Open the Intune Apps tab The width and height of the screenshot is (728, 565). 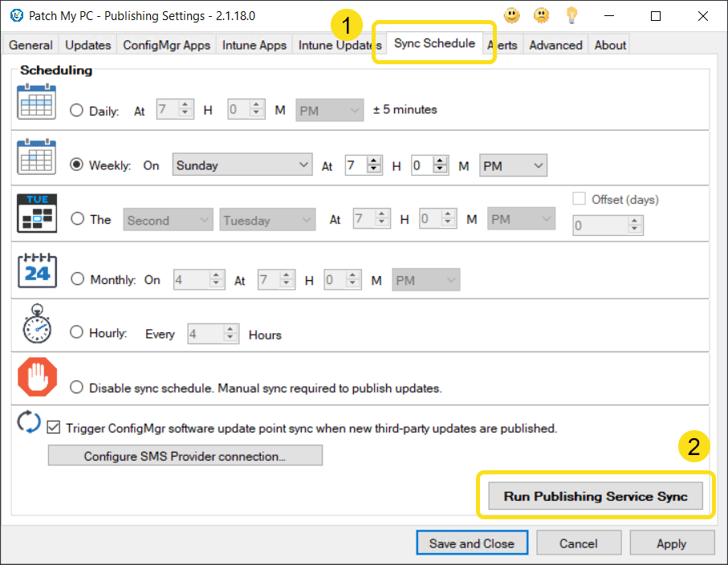click(x=254, y=45)
